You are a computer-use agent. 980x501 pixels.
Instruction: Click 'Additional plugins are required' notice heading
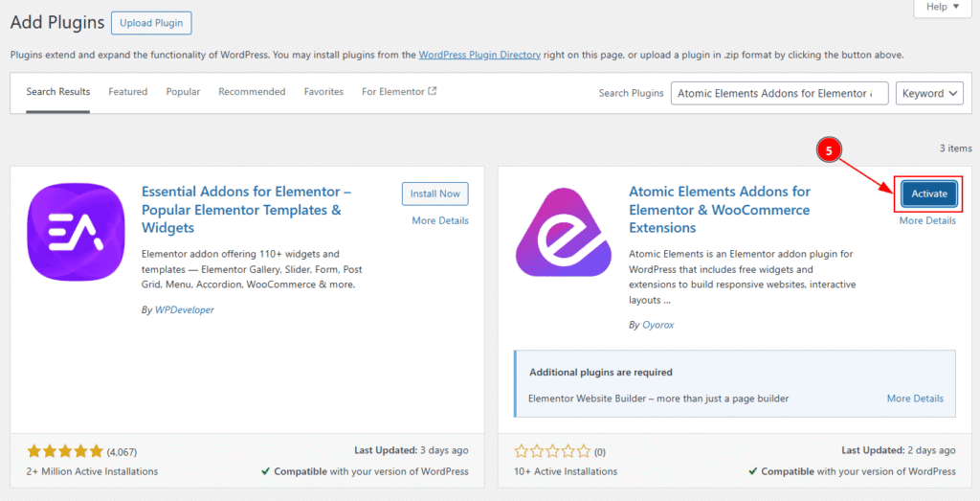click(x=601, y=372)
